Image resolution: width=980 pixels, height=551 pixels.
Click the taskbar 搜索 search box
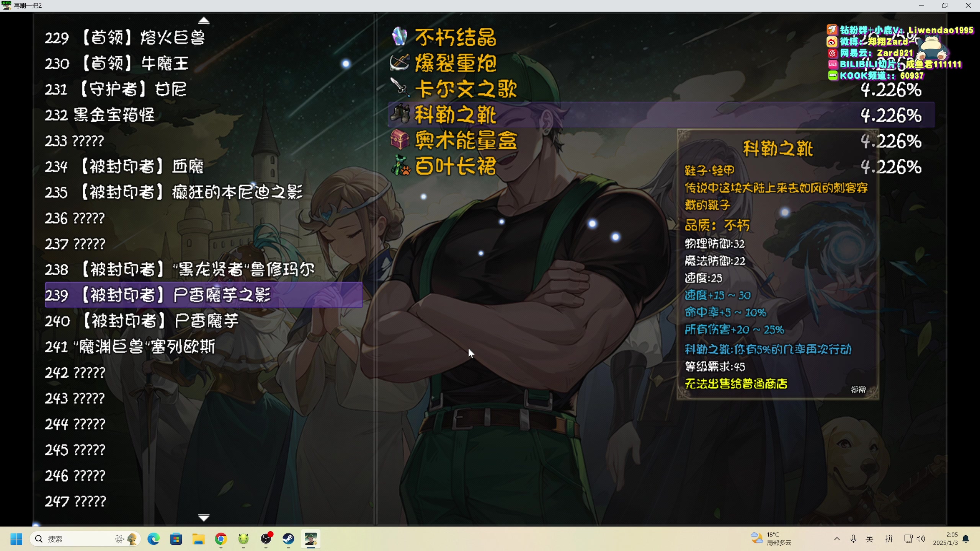coord(85,539)
